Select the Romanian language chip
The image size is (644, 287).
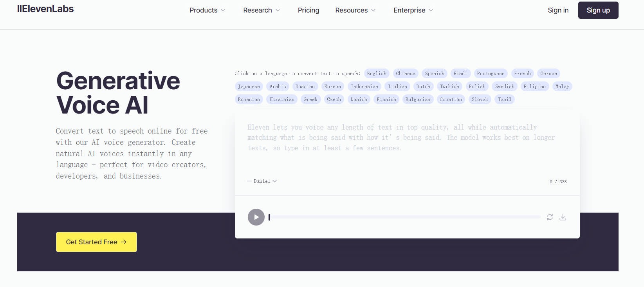(249, 99)
